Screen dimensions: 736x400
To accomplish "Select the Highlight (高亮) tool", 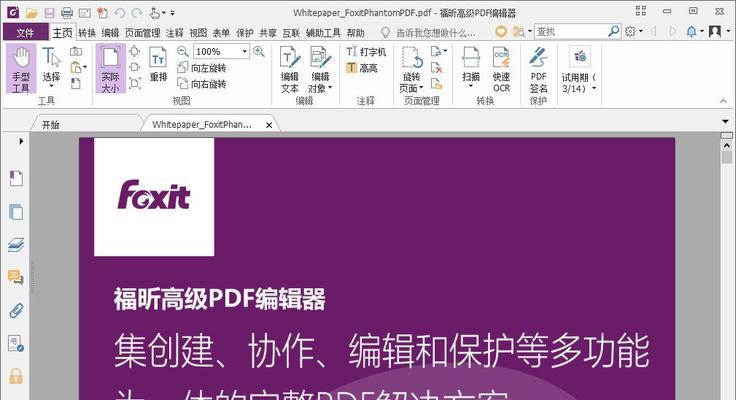I will pos(362,68).
